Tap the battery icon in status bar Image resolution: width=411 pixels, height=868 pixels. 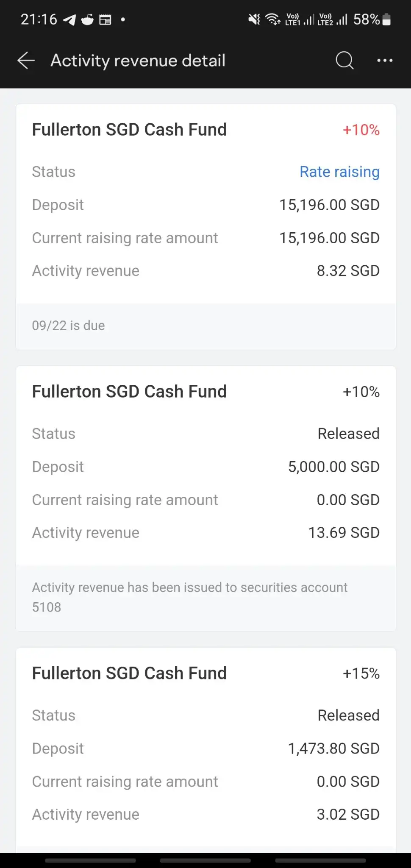coord(386,19)
